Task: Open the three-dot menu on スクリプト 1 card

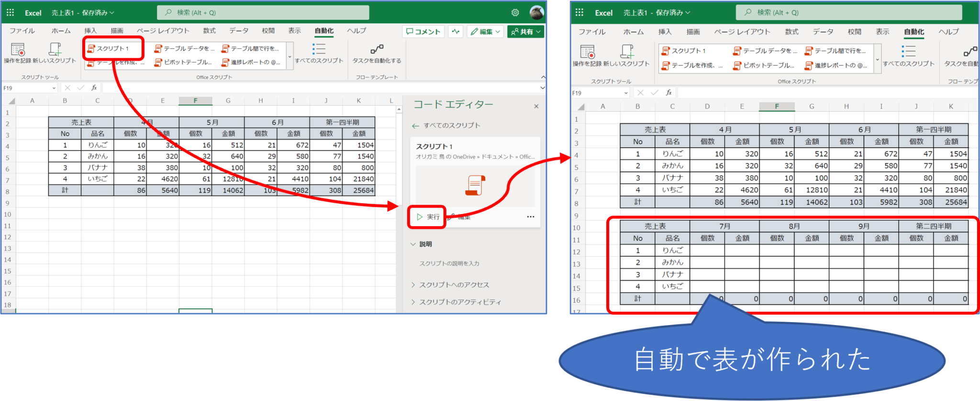Action: tap(530, 217)
